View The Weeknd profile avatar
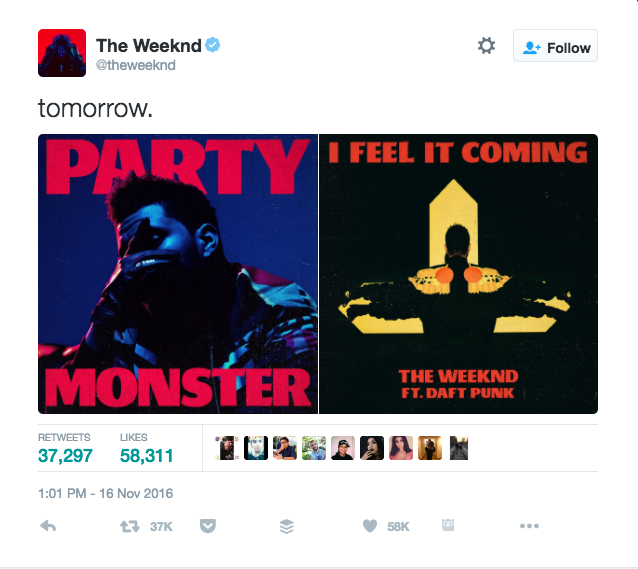Viewport: 638px width, 569px height. (x=62, y=53)
